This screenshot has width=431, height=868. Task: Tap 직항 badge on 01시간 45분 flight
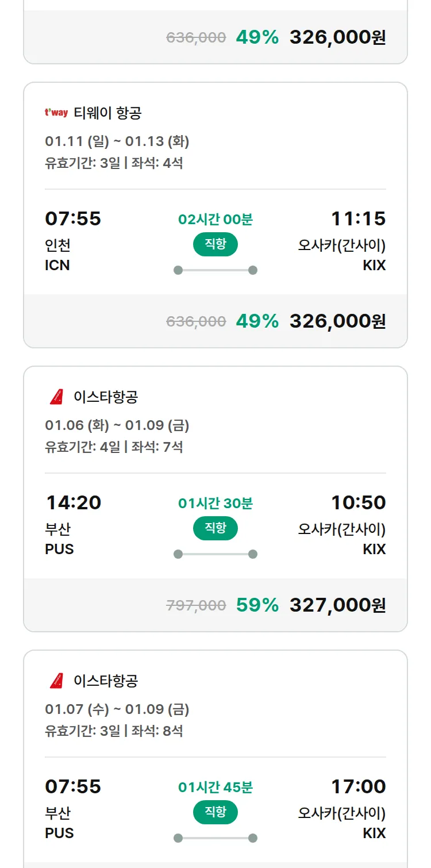click(x=215, y=812)
